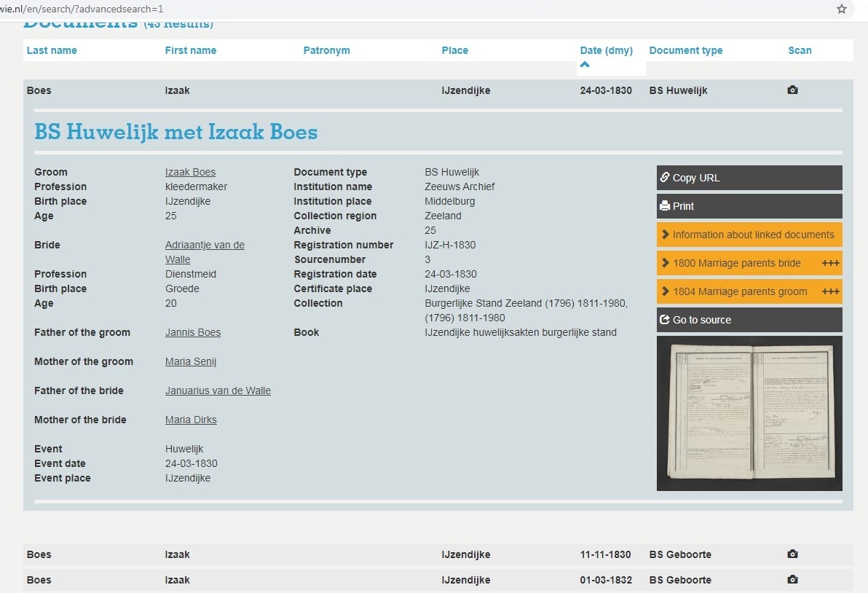
Task: Open the marriage register scan thumbnail
Action: coord(749,413)
